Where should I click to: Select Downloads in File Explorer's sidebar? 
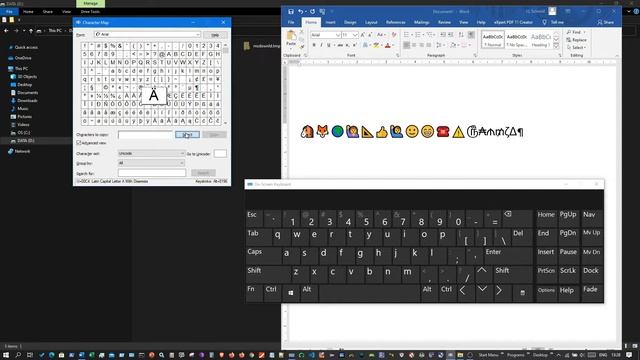[27, 100]
